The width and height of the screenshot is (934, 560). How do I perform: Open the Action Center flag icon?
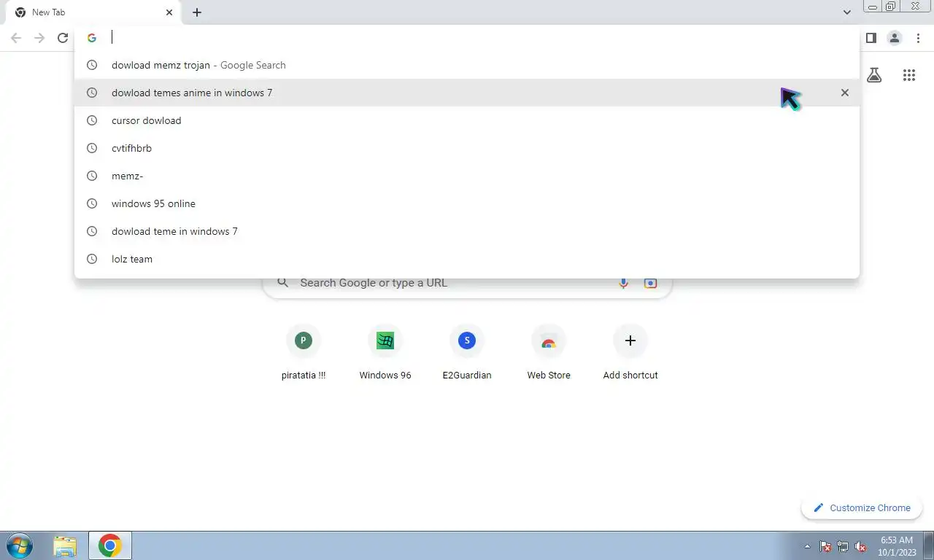coord(825,546)
